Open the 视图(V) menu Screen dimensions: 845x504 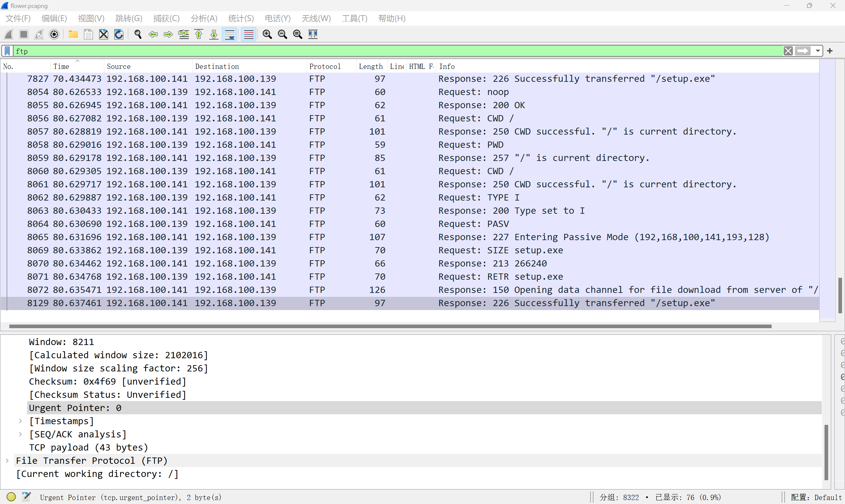(91, 18)
